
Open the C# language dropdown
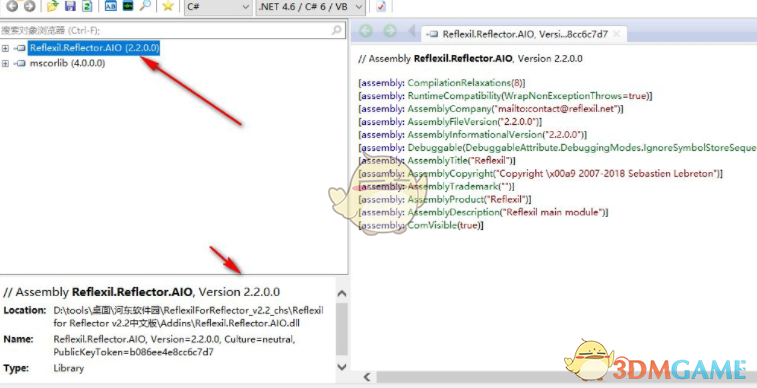coord(218,7)
